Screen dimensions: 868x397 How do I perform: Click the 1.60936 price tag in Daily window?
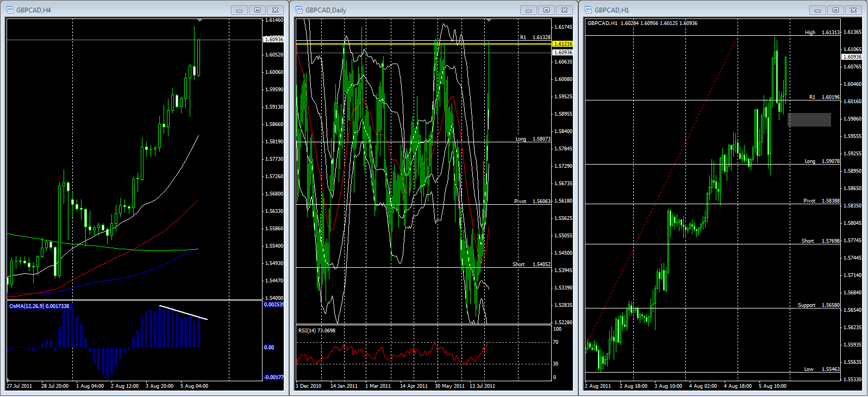point(563,52)
